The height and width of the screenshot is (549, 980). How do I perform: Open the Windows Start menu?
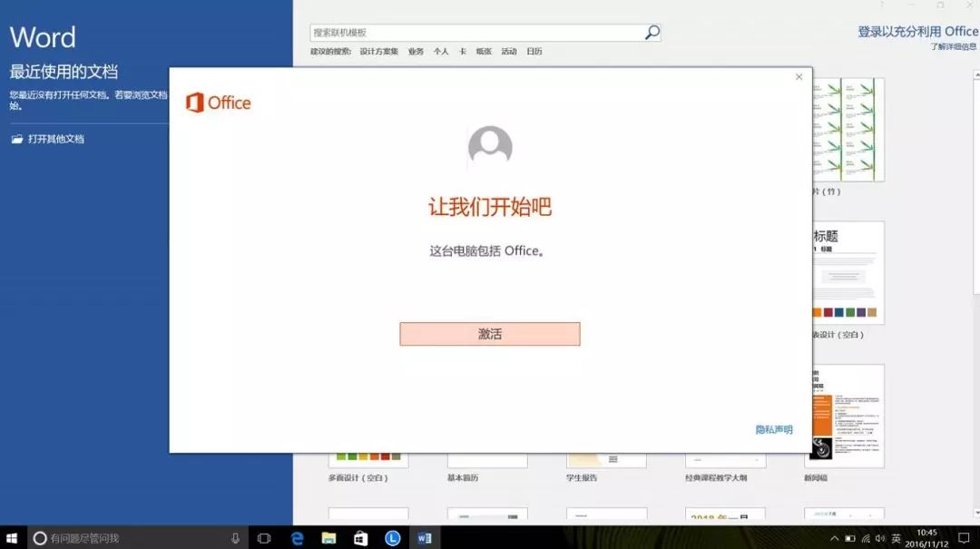click(13, 538)
